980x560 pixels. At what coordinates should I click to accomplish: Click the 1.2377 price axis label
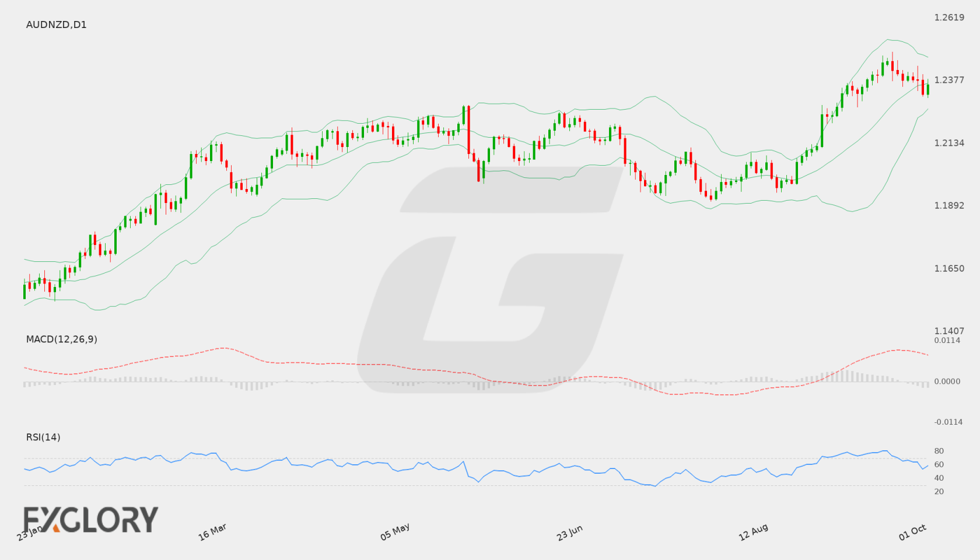949,80
